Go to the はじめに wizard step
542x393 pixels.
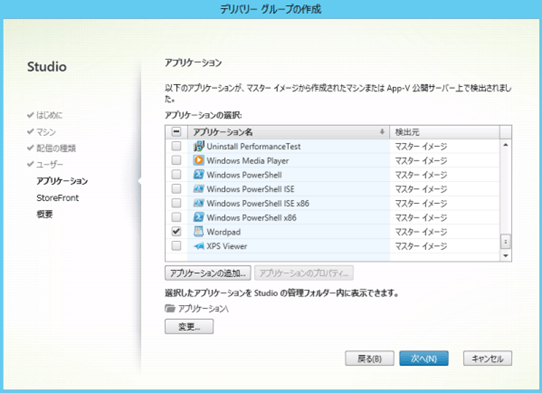pos(49,115)
